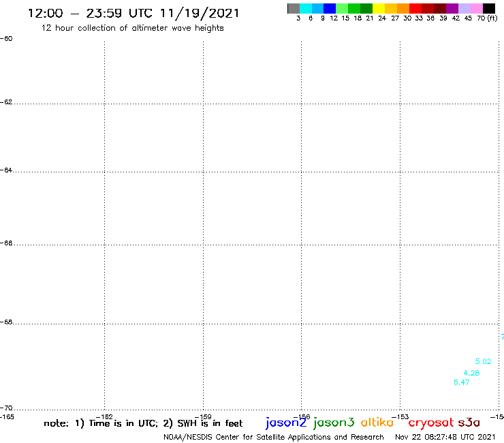Click the '24' label under the color scale
Screen dimensions: 504x443
(x=382, y=18)
